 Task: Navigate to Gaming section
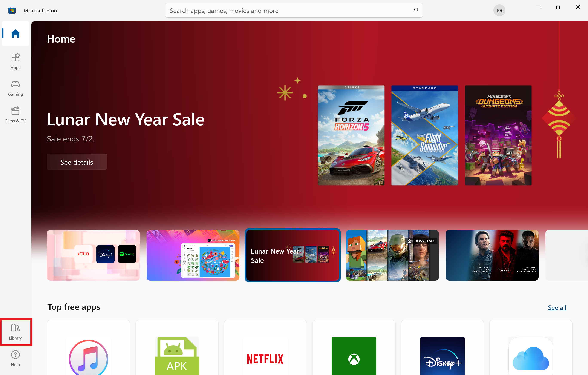click(x=15, y=88)
